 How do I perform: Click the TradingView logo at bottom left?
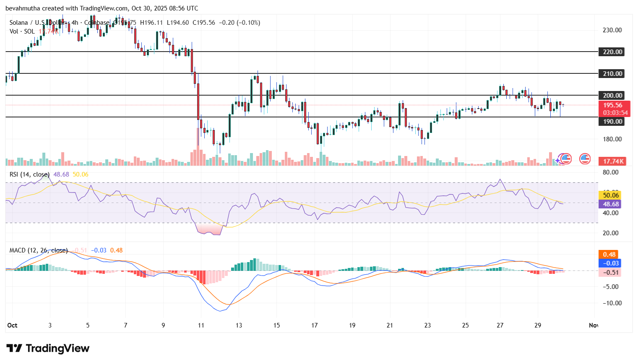coord(48,348)
